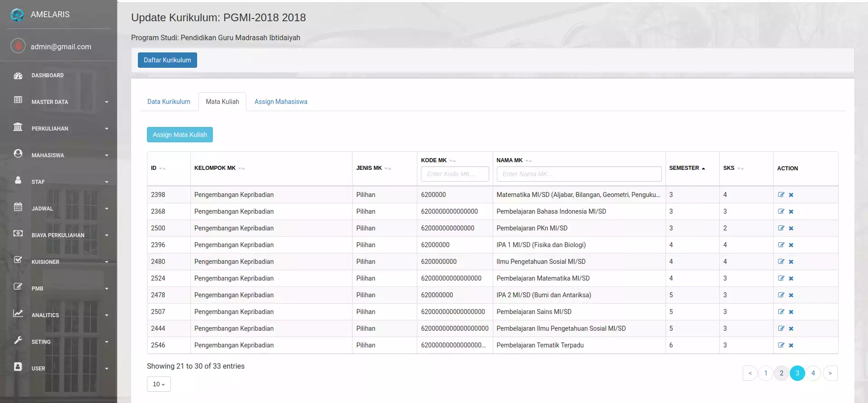Focus the Enter Kode MK filter field

455,174
